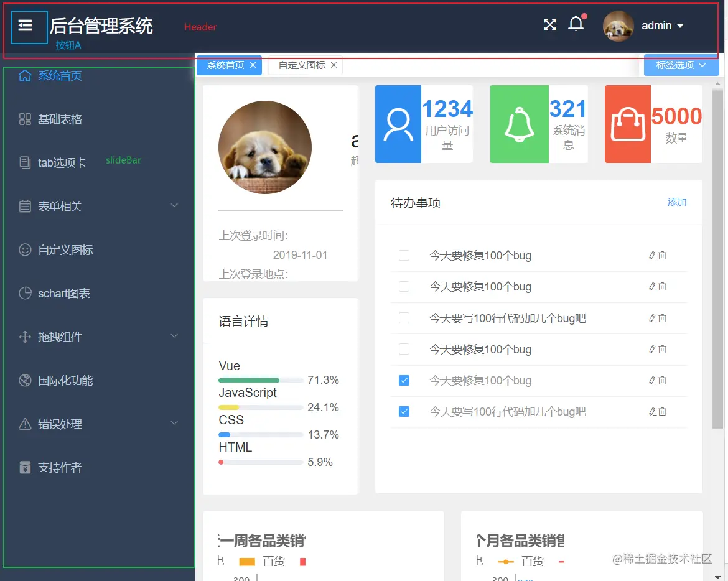
Task: Delete the unchecked 今天要写100行代码 todo trash
Action: click(663, 318)
